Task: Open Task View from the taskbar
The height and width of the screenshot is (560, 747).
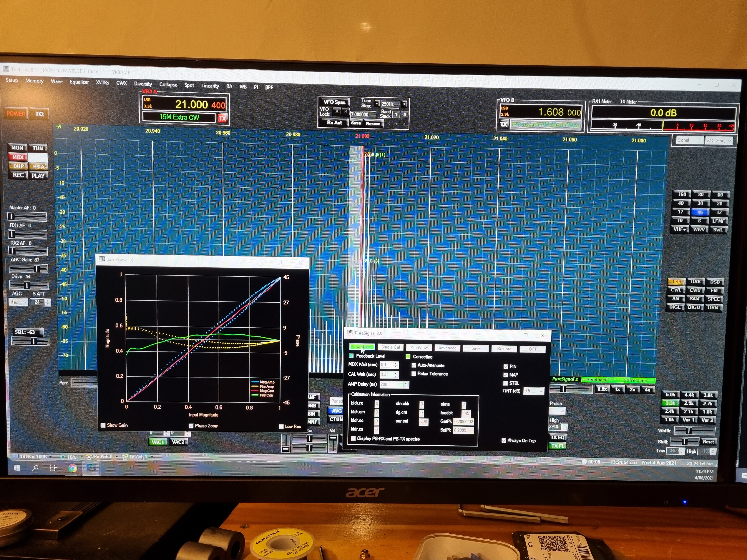Action: click(53, 468)
